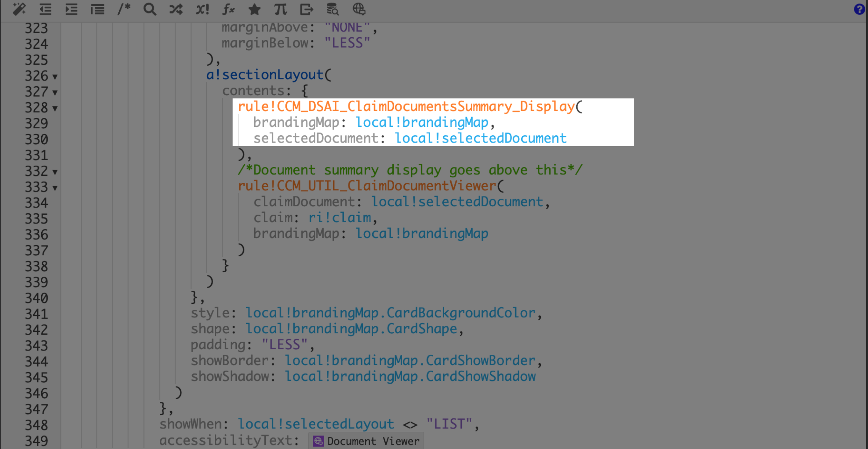Open help with the blue question mark
Image resolution: width=868 pixels, height=449 pixels.
(x=860, y=9)
